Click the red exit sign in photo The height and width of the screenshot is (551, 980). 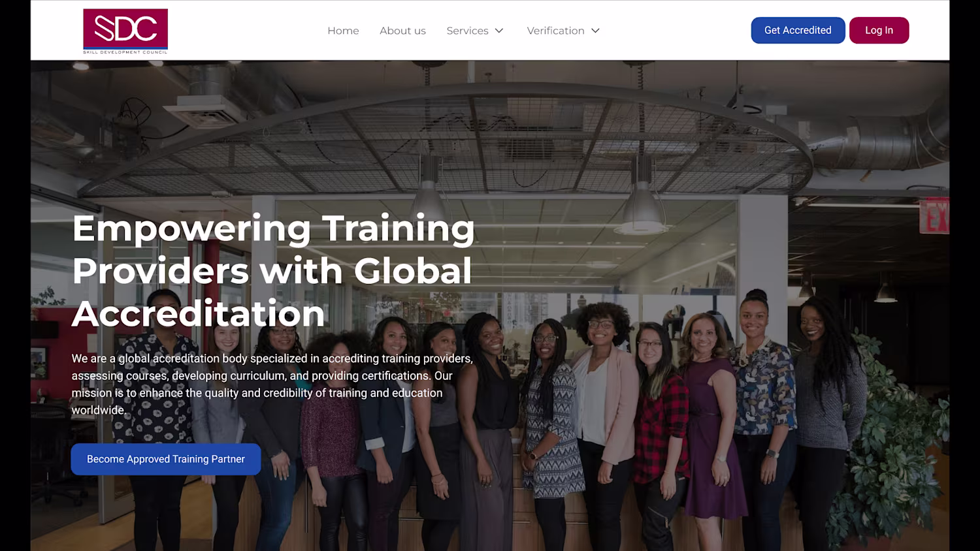point(935,215)
